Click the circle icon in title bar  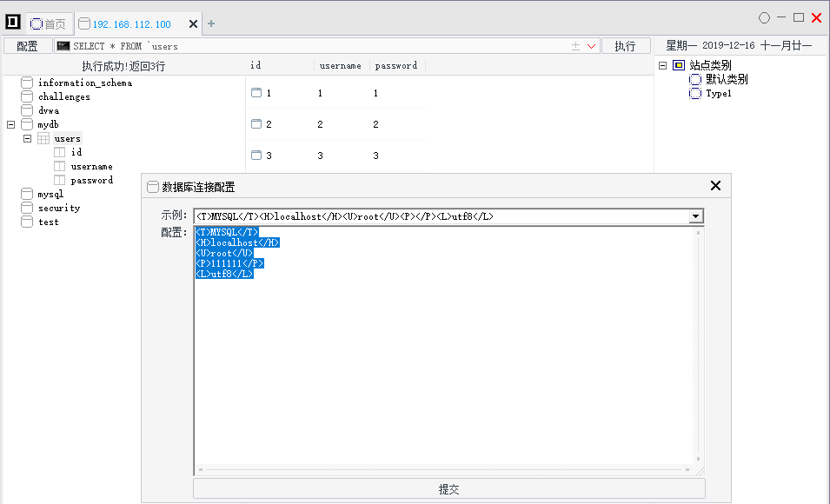pos(764,18)
